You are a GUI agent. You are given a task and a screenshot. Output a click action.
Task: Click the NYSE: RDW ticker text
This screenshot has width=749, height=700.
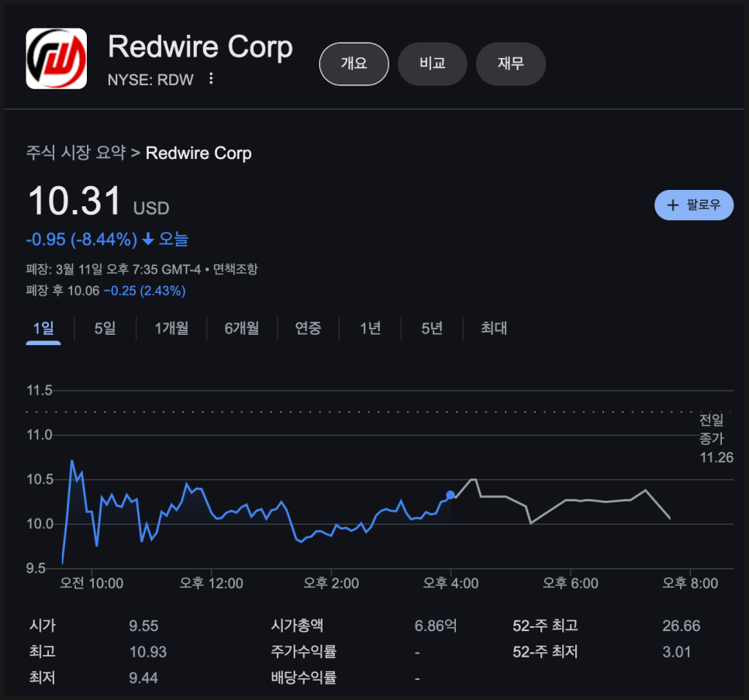click(150, 80)
